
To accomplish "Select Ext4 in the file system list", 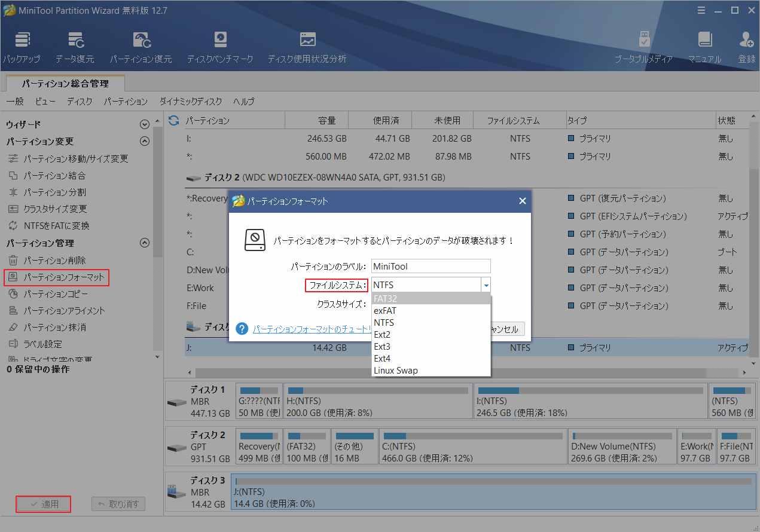I will pos(382,359).
